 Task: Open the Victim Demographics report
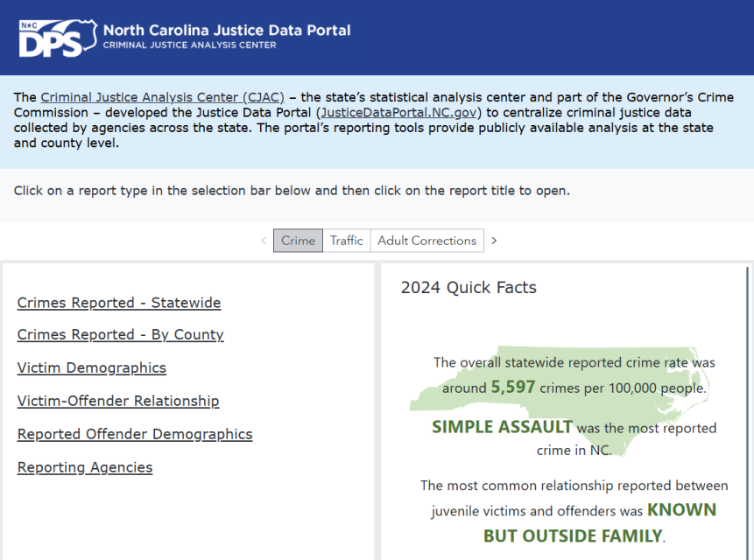[x=91, y=368]
